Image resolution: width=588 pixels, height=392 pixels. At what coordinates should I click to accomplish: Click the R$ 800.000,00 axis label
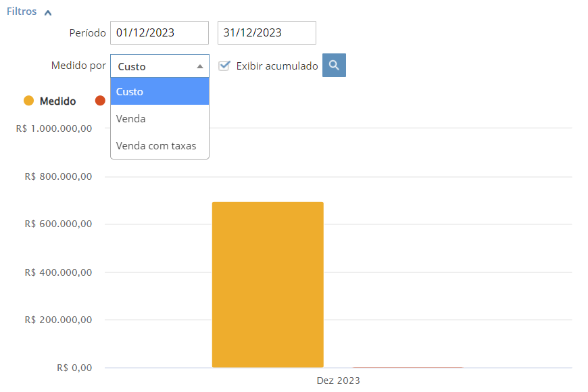[58, 176]
